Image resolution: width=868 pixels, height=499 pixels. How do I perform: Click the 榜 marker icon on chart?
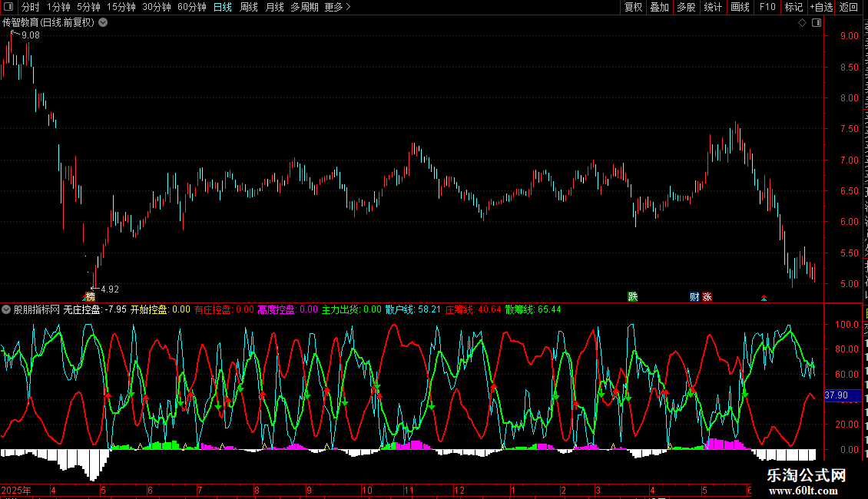coord(90,296)
